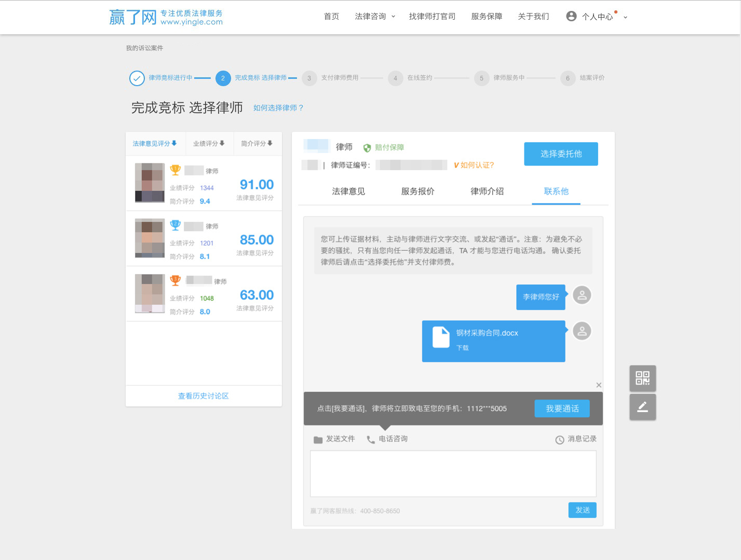
Task: Click step 6 circle 结案评价
Action: (x=568, y=78)
